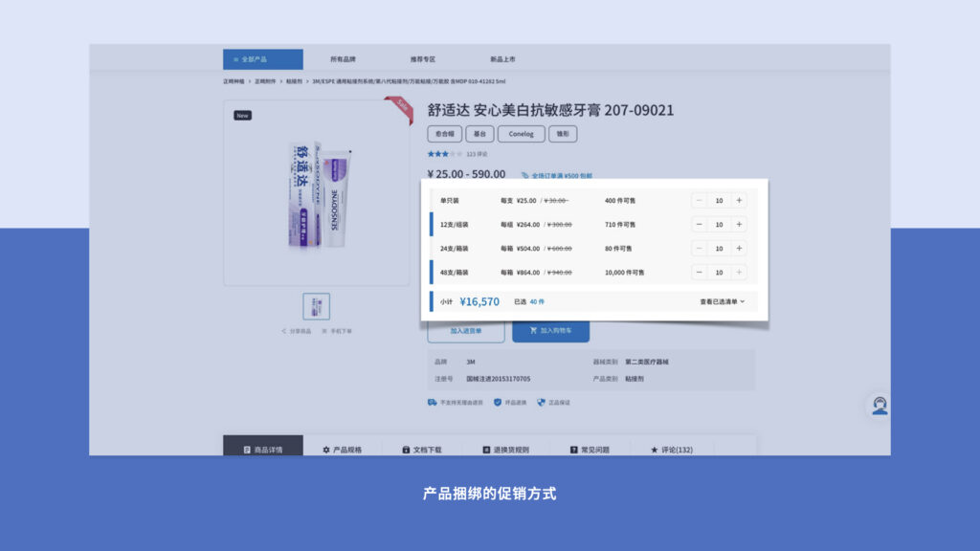This screenshot has width=980, height=551.
Task: Click the 正品保证 authenticity shield icon
Action: click(x=542, y=403)
